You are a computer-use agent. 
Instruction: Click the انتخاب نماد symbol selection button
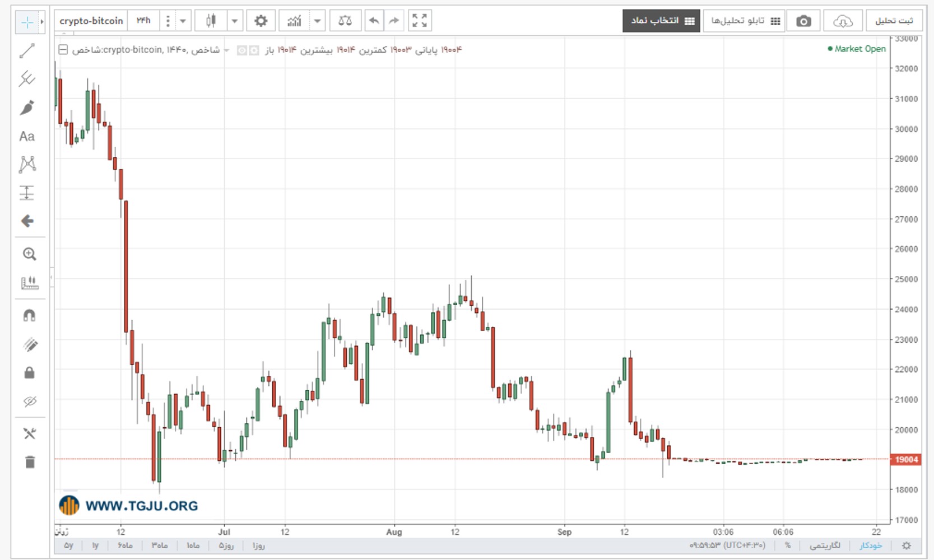661,21
